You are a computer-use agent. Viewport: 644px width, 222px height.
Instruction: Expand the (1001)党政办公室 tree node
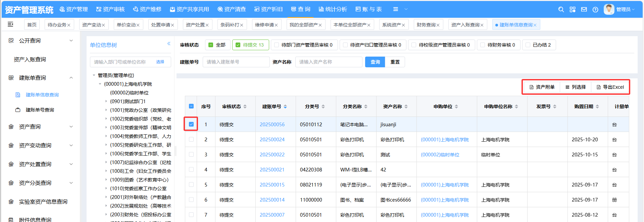106,110
